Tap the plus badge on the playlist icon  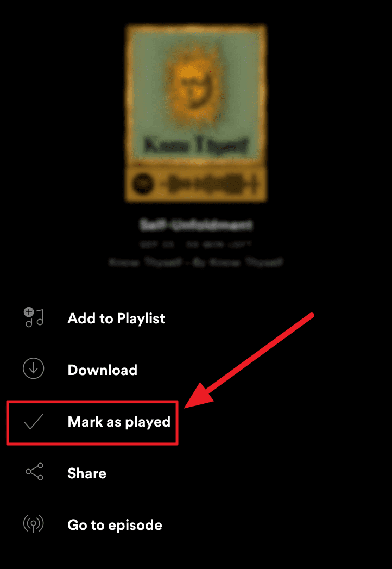(29, 312)
